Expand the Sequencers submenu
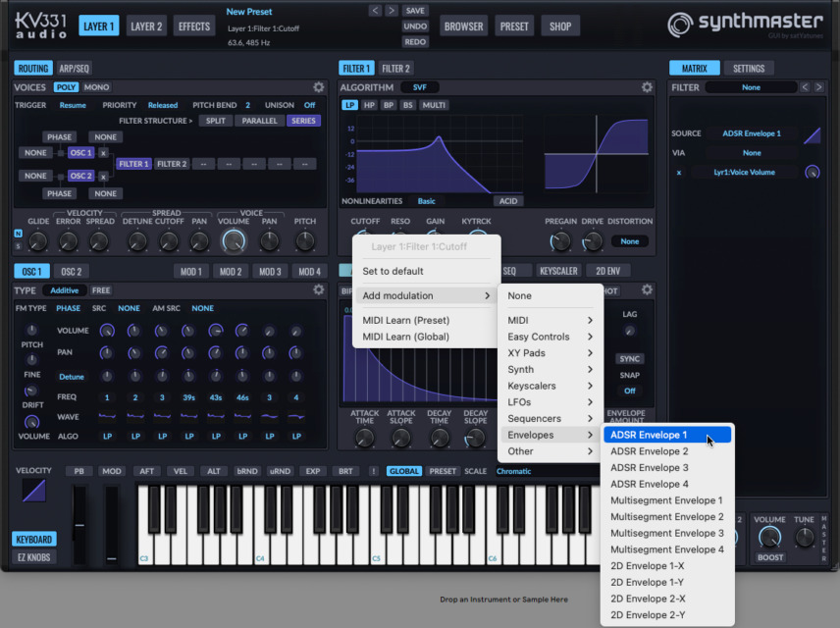This screenshot has height=628, width=840. 551,418
